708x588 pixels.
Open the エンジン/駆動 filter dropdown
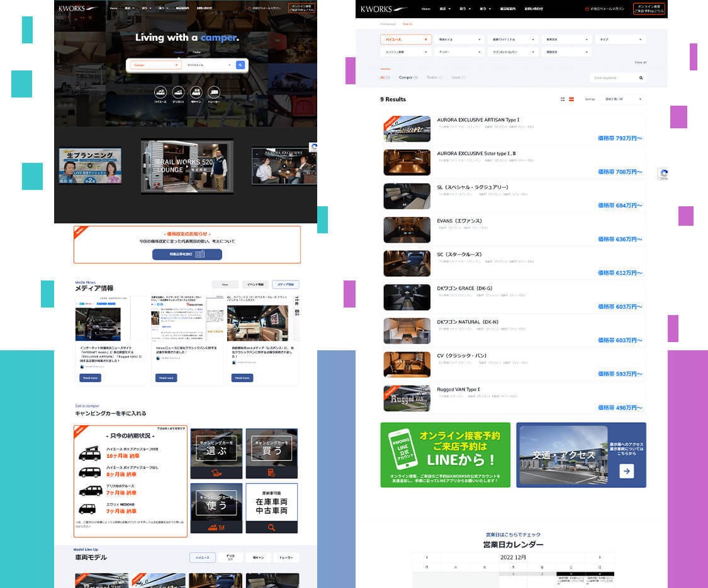[x=406, y=52]
